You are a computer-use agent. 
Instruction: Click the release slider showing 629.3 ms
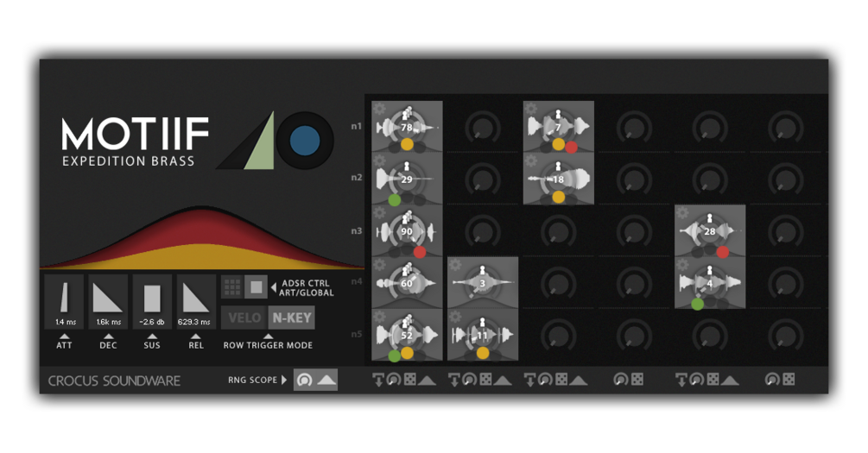195,301
